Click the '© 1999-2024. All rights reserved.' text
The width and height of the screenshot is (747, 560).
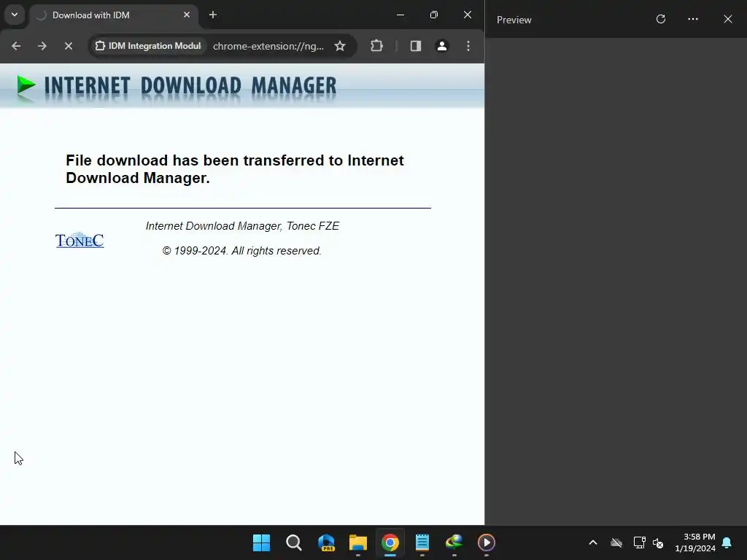[x=242, y=251]
